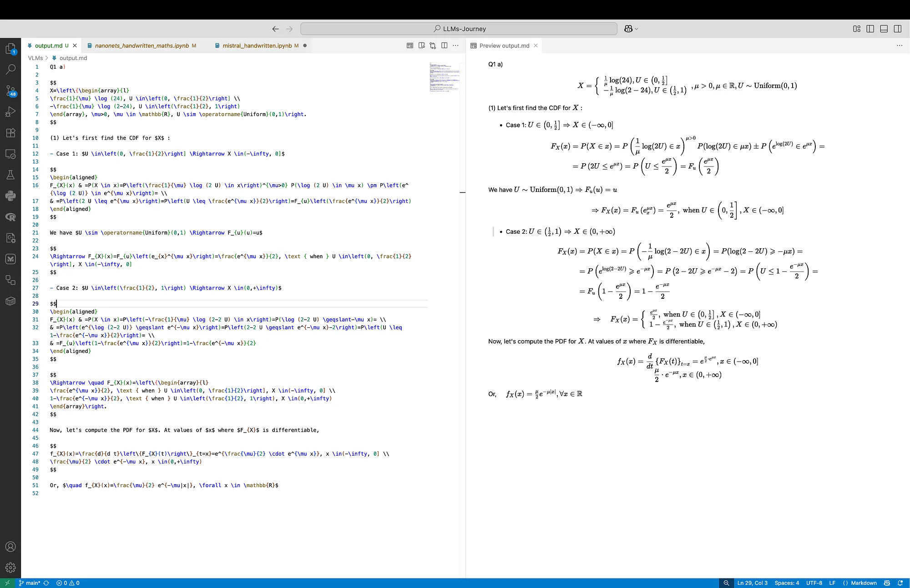910x588 pixels.
Task: Change end of line sequence LF
Action: click(832, 583)
